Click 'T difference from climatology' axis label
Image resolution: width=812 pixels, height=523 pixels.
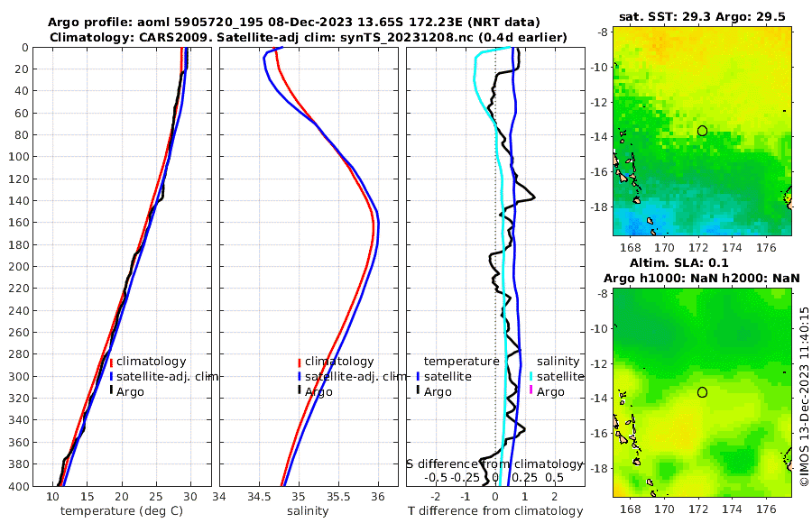[495, 511]
